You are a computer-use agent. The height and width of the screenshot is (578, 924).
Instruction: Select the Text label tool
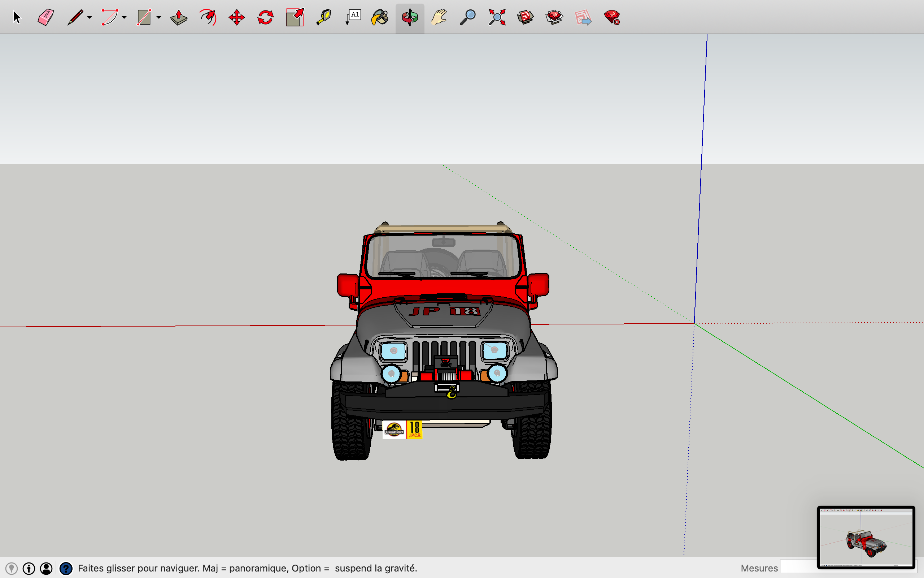[x=353, y=18]
